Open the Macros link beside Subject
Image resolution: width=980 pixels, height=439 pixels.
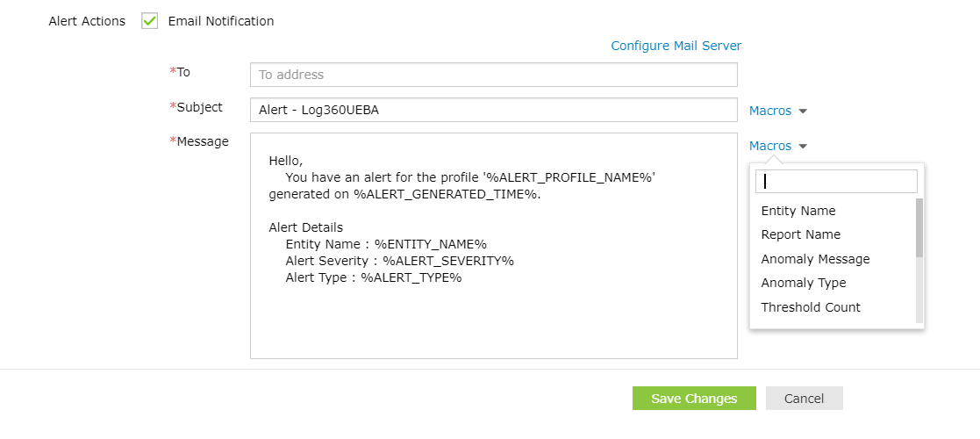(x=770, y=111)
